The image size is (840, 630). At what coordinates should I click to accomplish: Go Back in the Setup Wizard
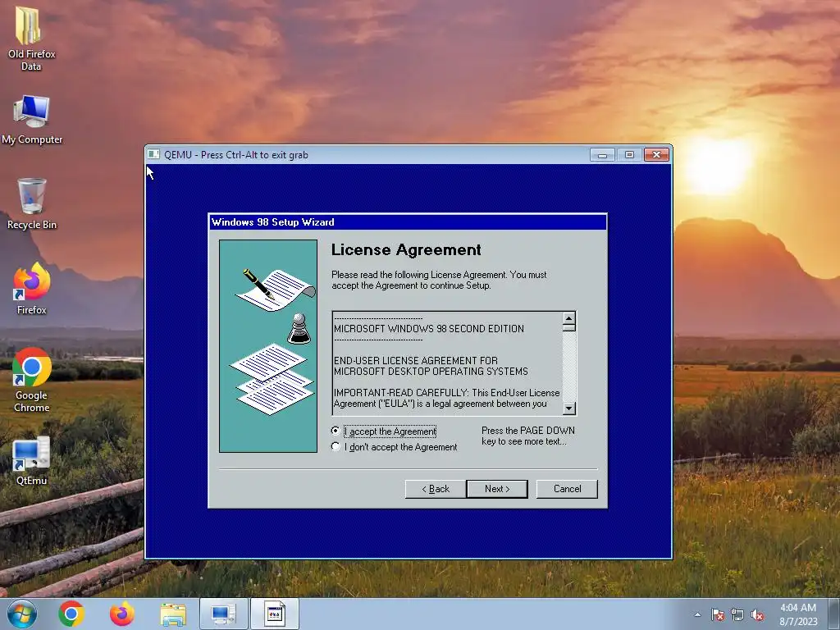click(435, 489)
